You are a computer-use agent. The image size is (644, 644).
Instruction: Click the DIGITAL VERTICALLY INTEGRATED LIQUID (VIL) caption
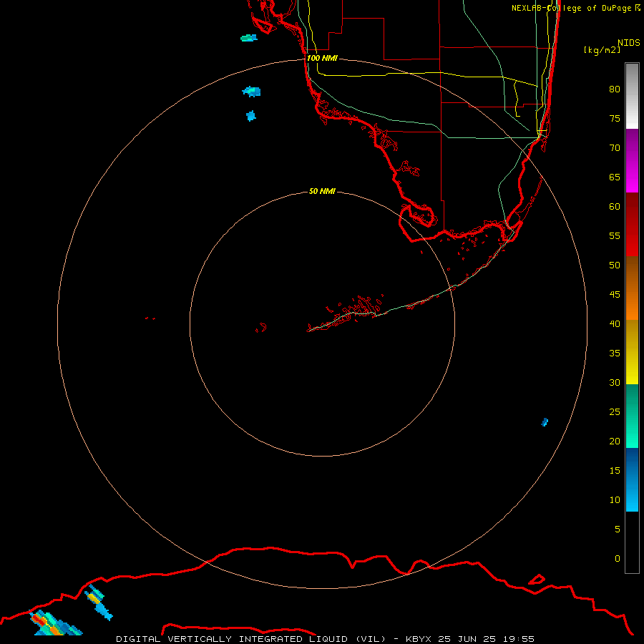[x=250, y=639]
